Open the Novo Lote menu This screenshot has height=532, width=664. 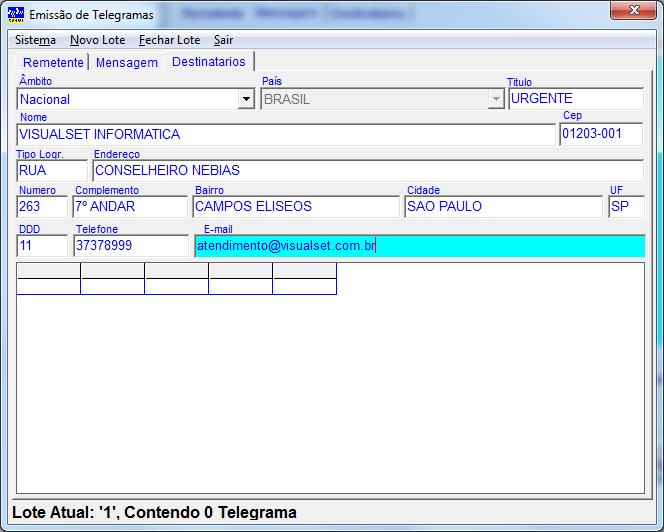[x=97, y=40]
